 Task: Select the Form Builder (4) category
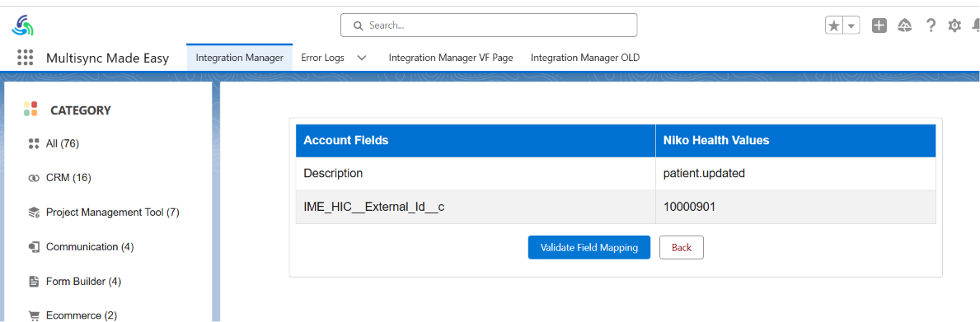point(84,282)
